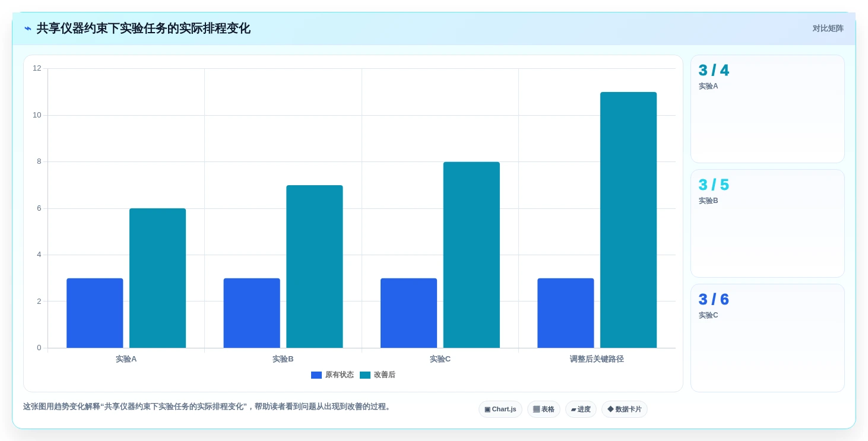This screenshot has width=868, height=441.
Task: Click the blue 原有状态 bar for 实验A
Action: tap(95, 313)
